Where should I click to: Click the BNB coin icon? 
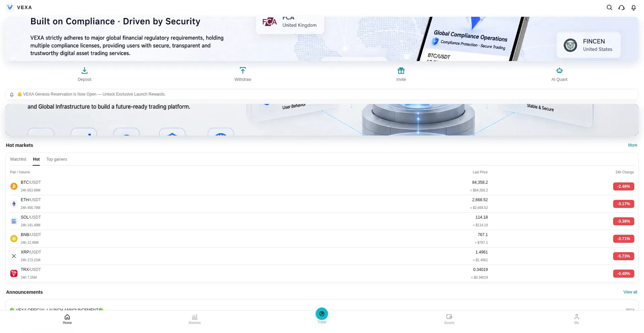pyautogui.click(x=14, y=238)
